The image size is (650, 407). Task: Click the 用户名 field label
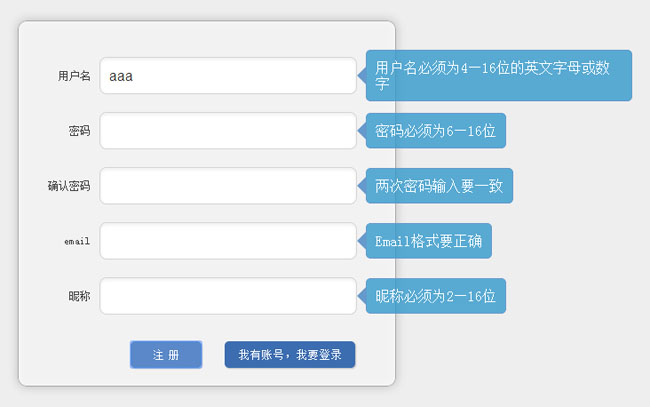click(74, 76)
